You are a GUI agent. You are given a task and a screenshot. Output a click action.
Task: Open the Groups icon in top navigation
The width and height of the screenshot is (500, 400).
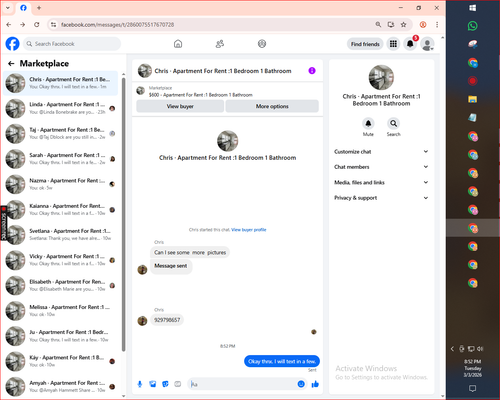[x=262, y=44]
